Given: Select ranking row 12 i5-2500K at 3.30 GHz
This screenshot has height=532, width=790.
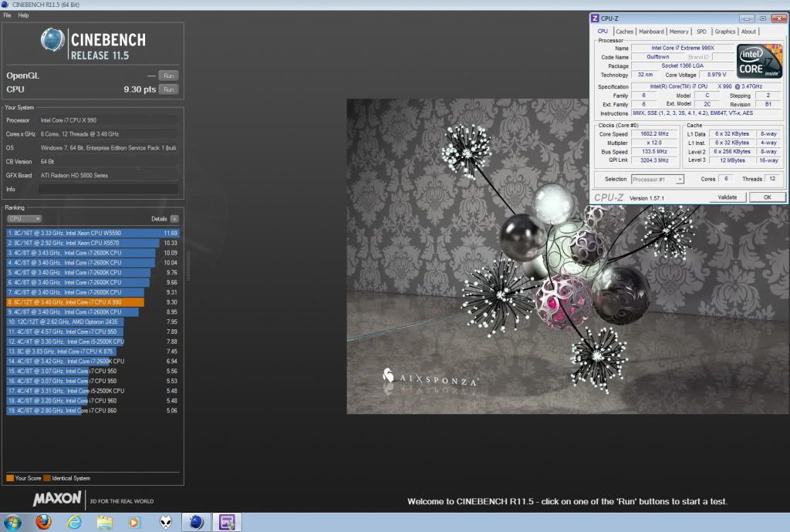Looking at the screenshot, I should (93, 342).
